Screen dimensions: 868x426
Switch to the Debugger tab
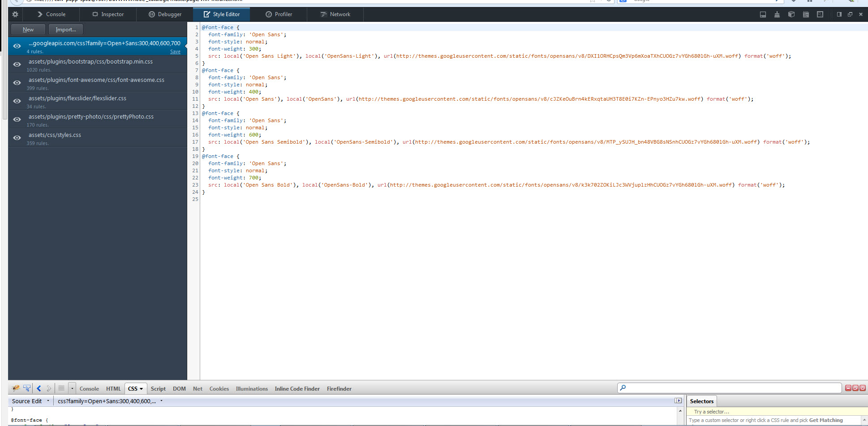point(165,14)
